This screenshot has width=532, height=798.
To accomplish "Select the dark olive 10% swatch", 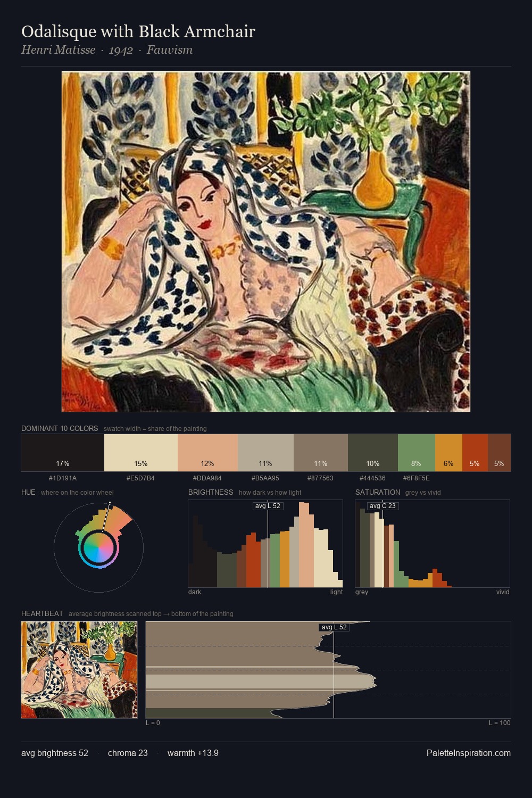I will point(373,453).
